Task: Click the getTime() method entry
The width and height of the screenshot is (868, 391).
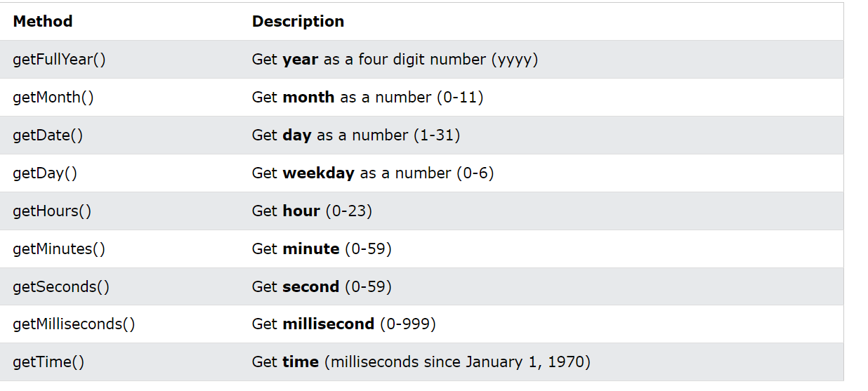Action: click(x=48, y=362)
